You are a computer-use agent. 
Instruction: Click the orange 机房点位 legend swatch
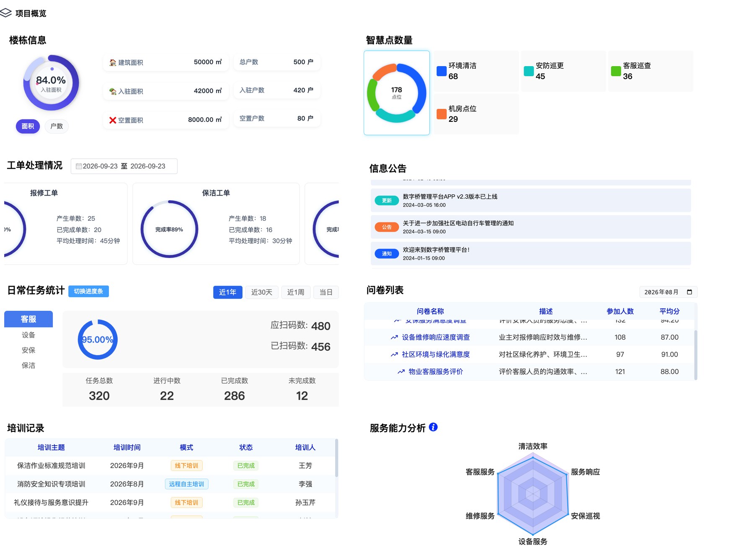click(442, 114)
